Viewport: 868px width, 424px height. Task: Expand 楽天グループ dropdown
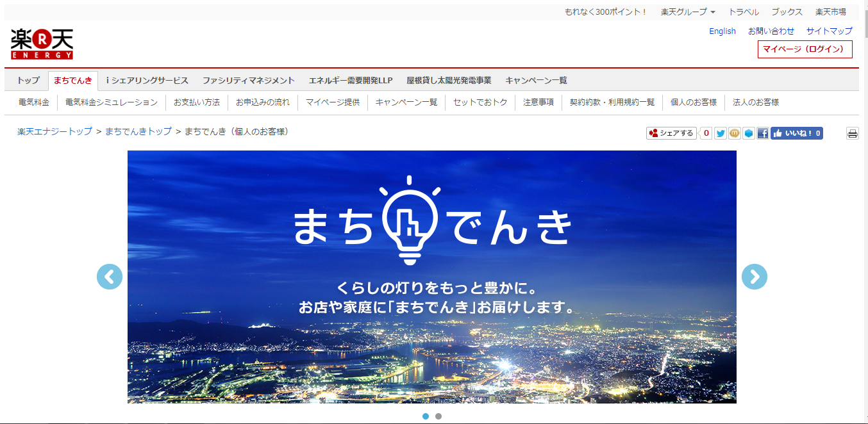point(688,12)
